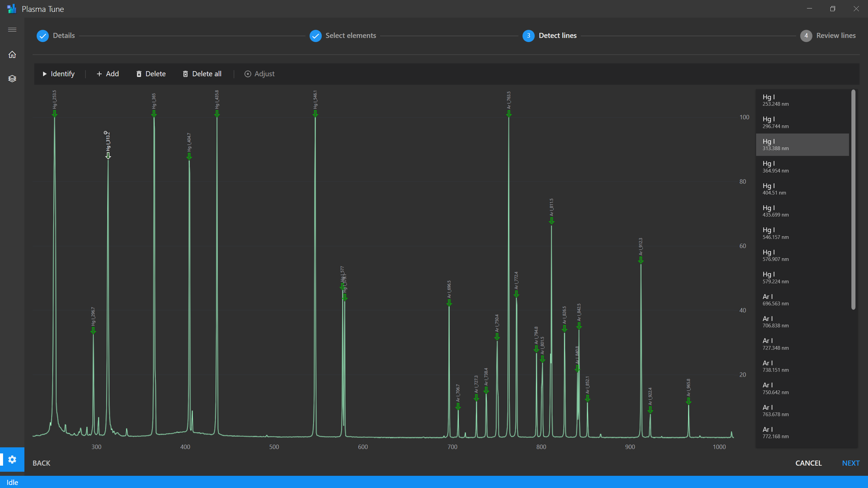Click the Ar I_922.4 peak marker
Screen dimensions: 868x488
point(650,410)
